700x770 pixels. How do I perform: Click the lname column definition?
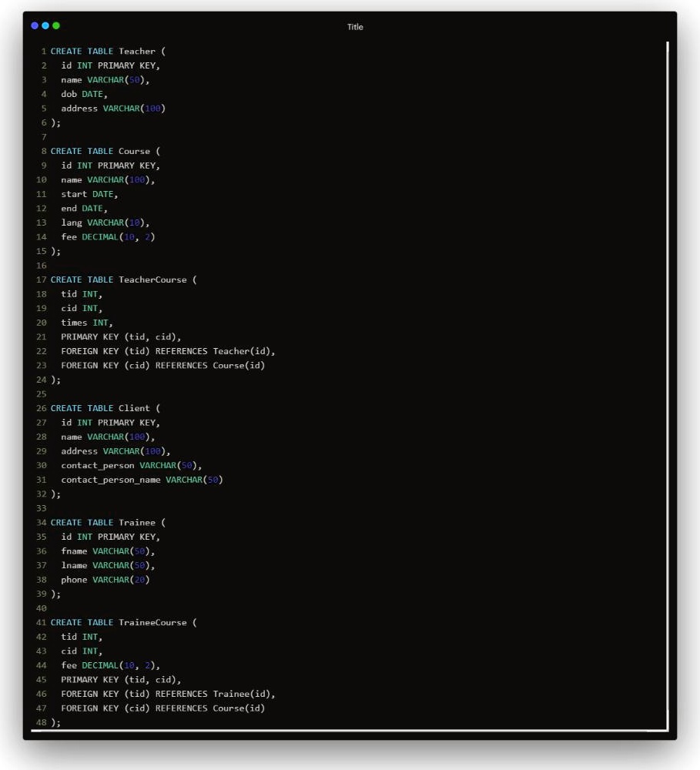(x=108, y=565)
